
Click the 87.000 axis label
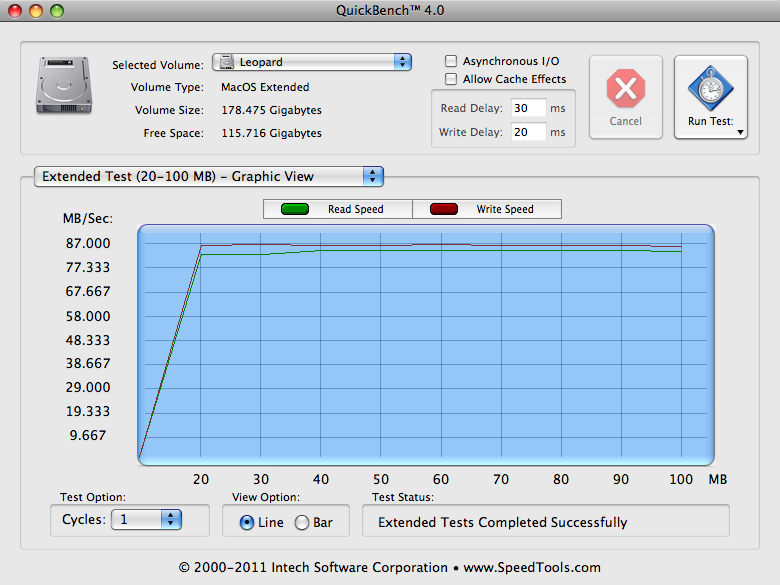[x=88, y=243]
